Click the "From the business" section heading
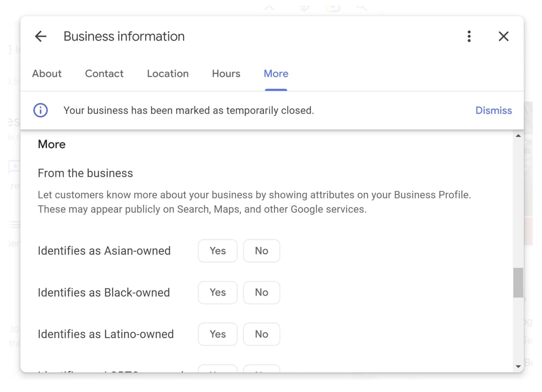 tap(85, 173)
